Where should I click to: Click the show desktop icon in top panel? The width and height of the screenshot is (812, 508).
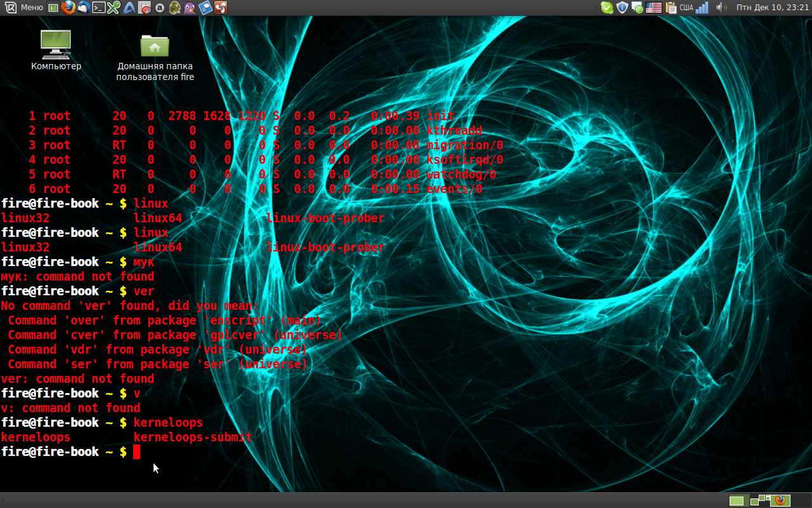point(53,8)
